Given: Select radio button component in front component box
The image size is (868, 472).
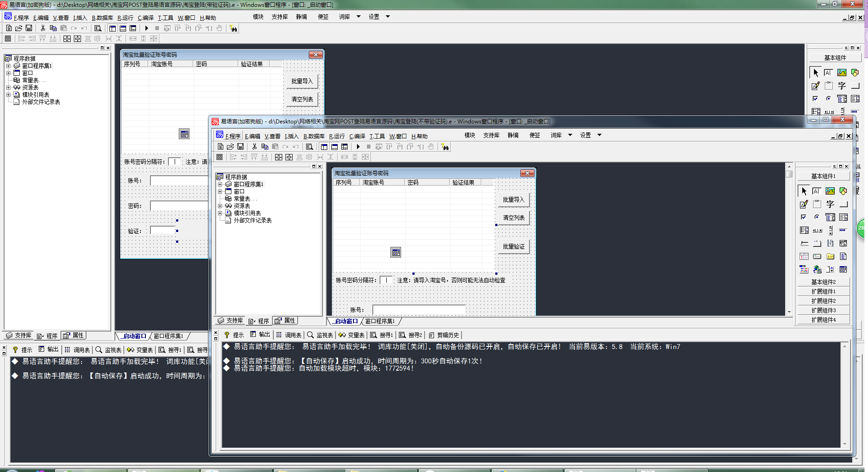Looking at the screenshot, I should coord(817,218).
